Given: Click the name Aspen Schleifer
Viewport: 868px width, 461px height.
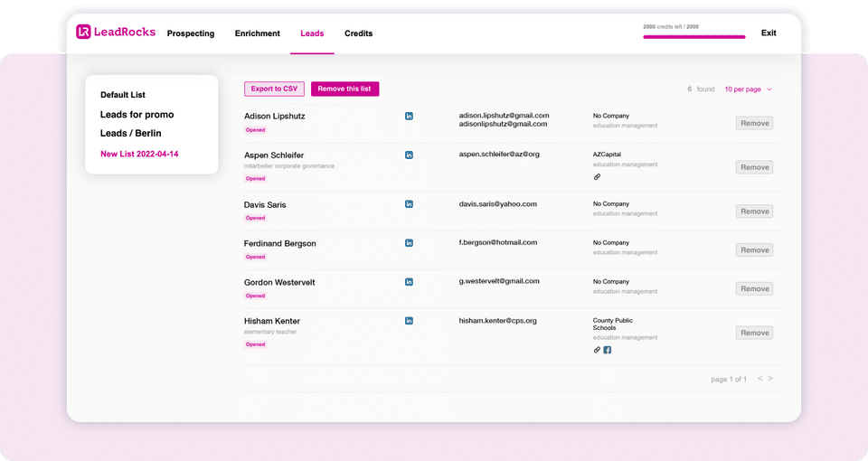Looking at the screenshot, I should point(274,155).
